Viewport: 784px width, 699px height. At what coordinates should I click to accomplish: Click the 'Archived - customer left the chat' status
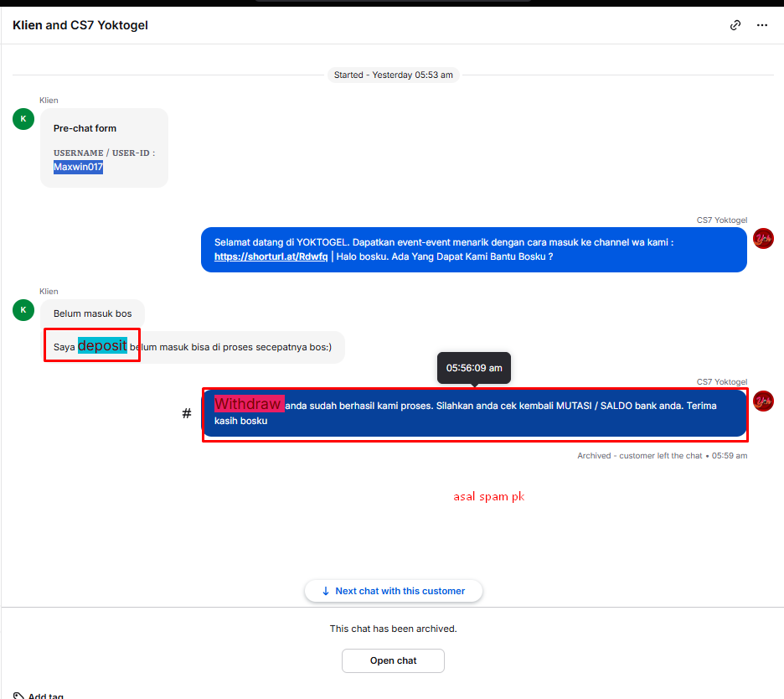[x=662, y=456]
